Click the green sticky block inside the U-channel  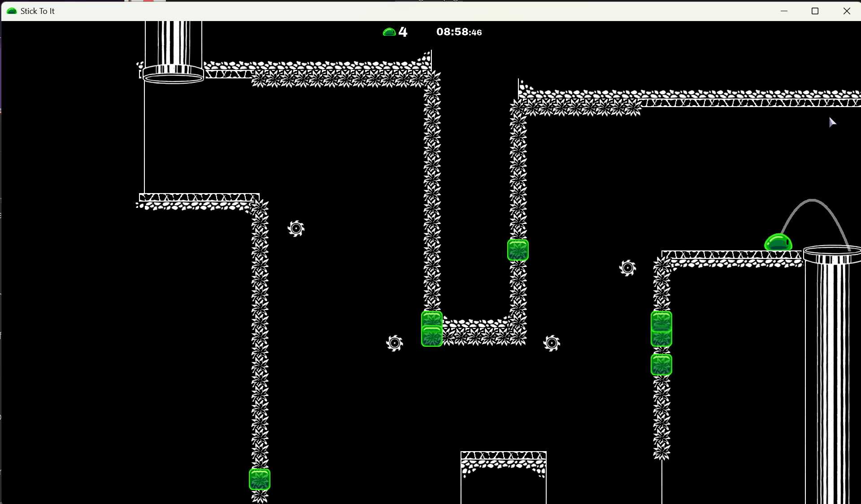tap(517, 250)
